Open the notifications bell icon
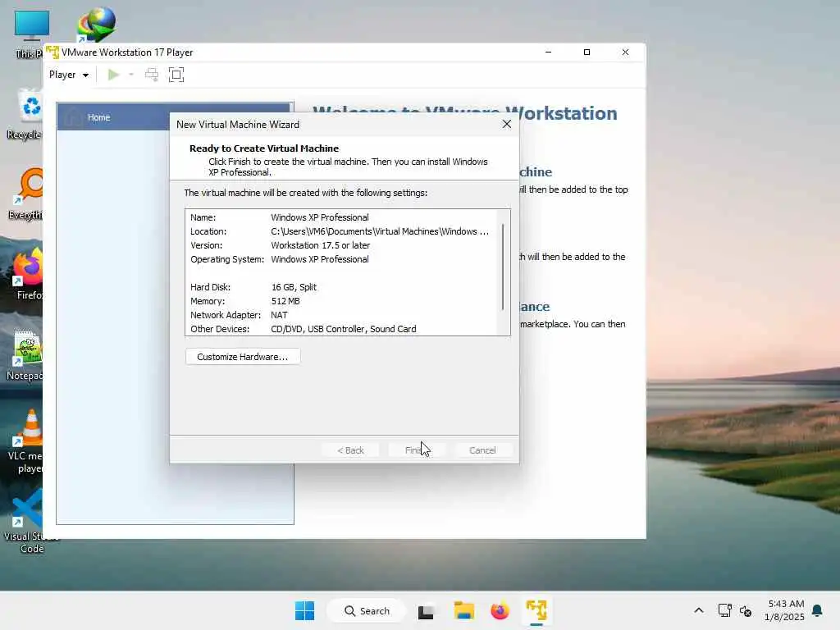The width and height of the screenshot is (840, 630). pos(817,610)
